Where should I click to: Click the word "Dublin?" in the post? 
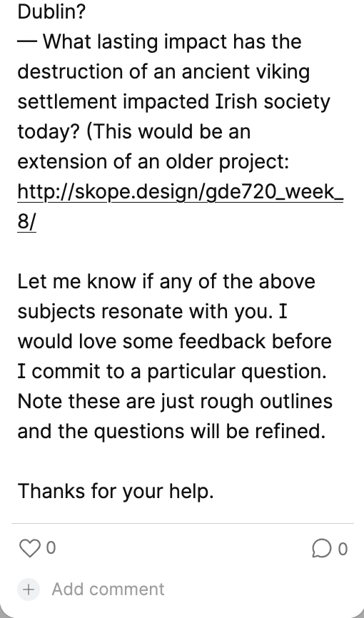(x=51, y=12)
